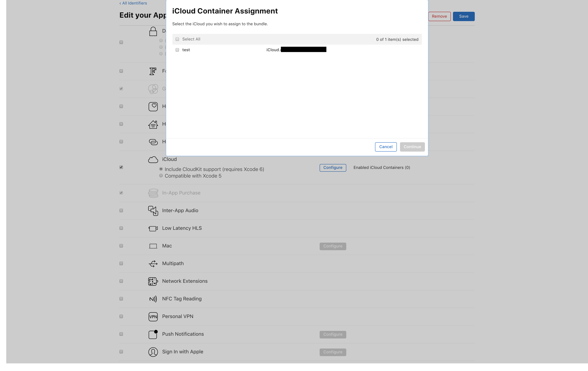
Task: Enable the HealthKit checkbox
Action: [x=121, y=106]
